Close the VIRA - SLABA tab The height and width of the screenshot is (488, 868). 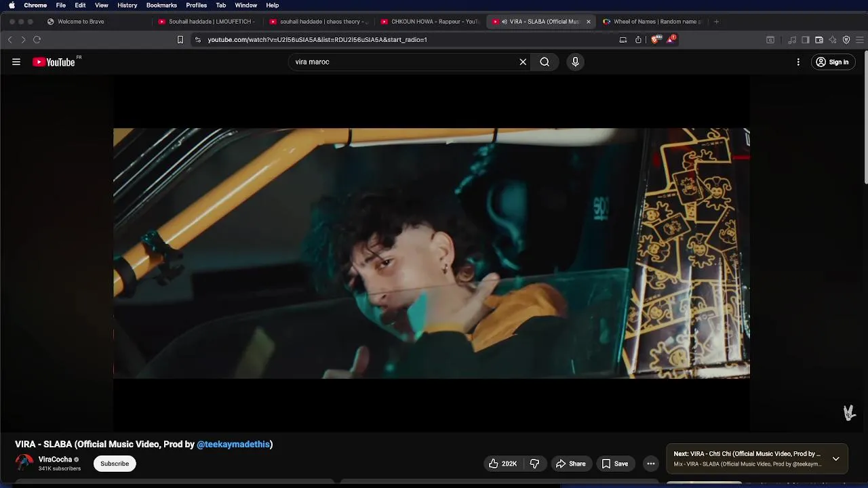pos(588,22)
